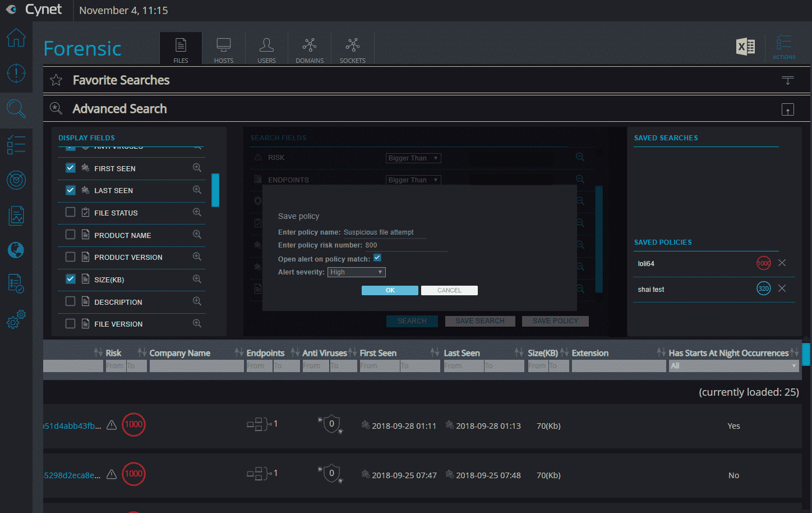This screenshot has width=812, height=513.
Task: Cancel the Save policy dialog
Action: coord(449,290)
